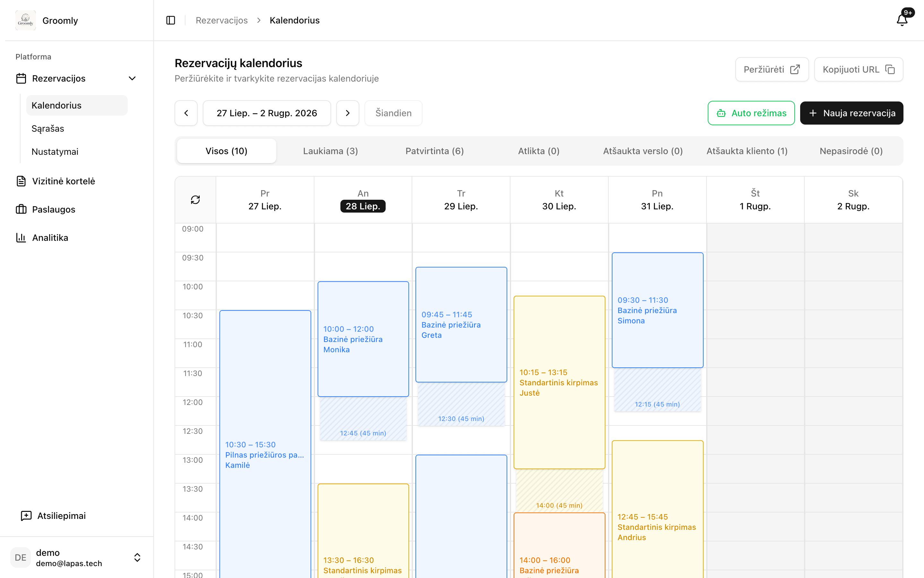Create a Nauja rezervacija
The height and width of the screenshot is (578, 924).
coord(851,113)
